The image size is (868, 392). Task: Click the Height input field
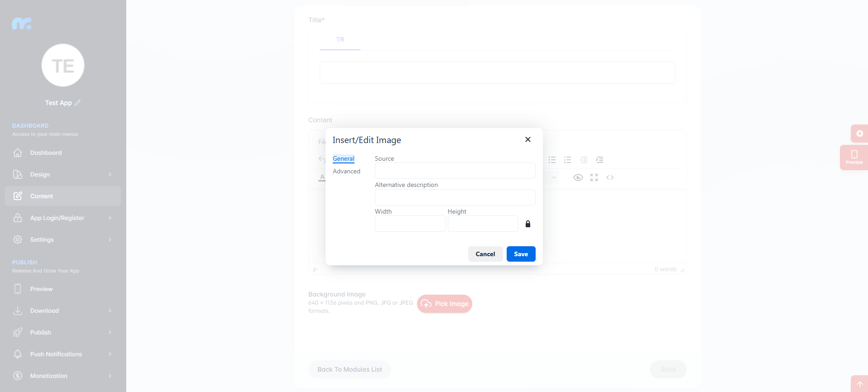click(x=483, y=224)
